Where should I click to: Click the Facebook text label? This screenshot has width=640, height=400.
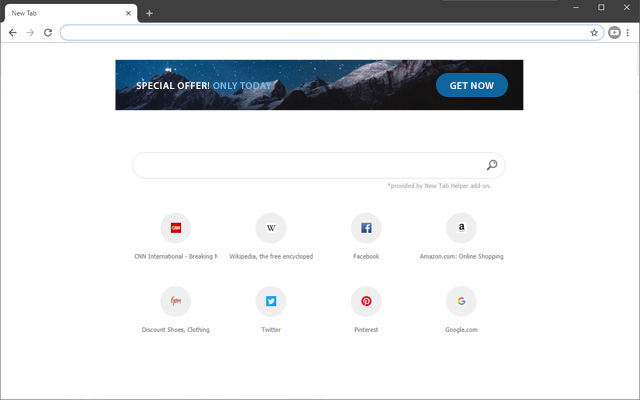tap(366, 256)
